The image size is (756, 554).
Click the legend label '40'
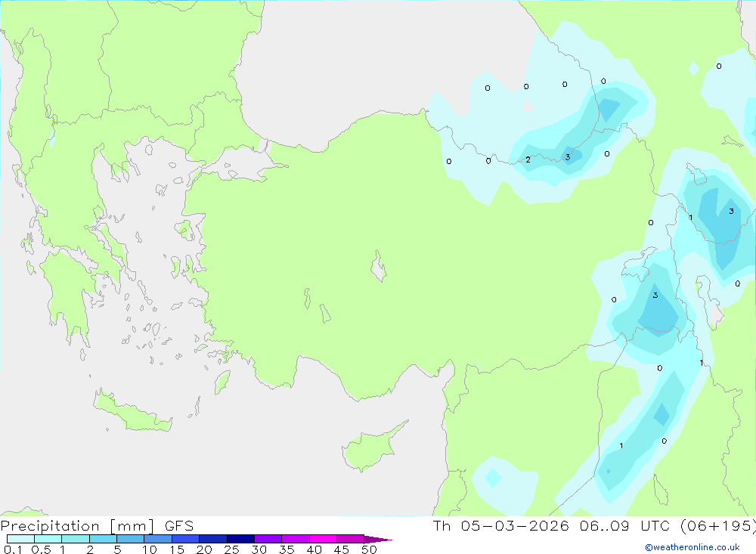coord(314,549)
